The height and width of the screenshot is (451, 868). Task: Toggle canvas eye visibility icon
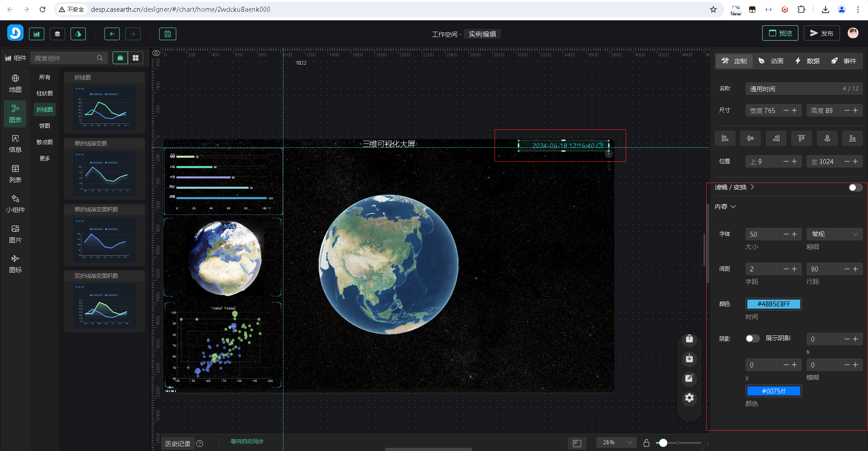(x=156, y=53)
